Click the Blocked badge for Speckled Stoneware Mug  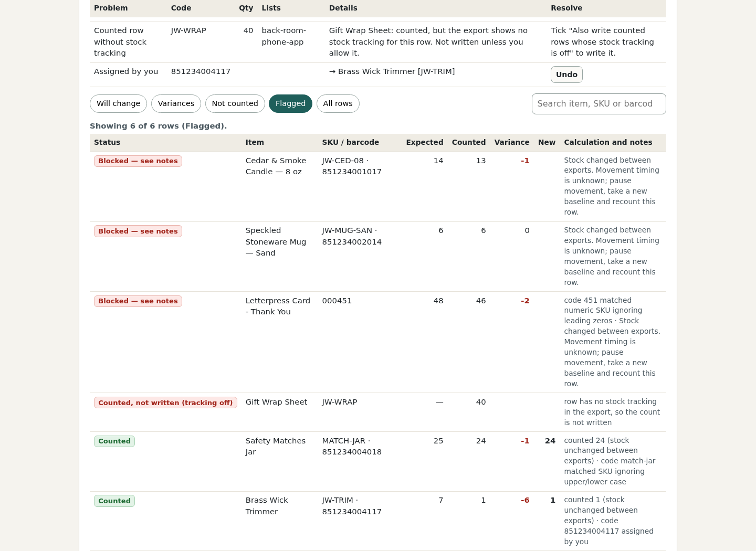138,231
